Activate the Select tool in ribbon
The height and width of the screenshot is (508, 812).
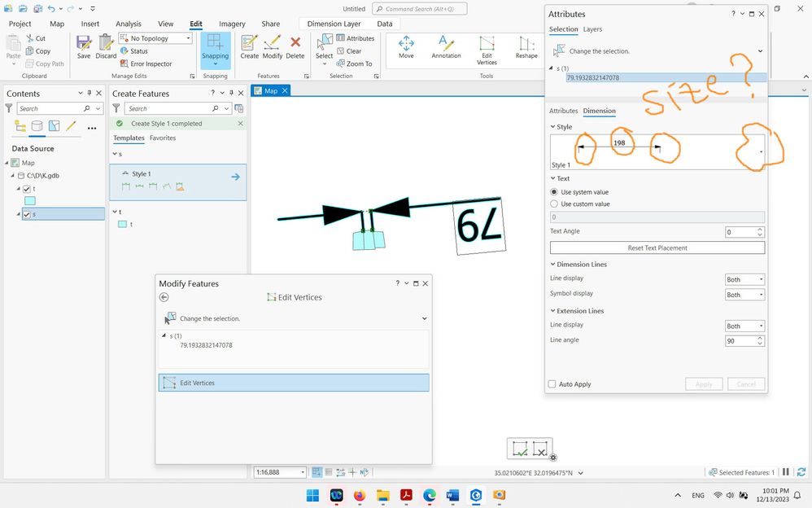point(324,49)
